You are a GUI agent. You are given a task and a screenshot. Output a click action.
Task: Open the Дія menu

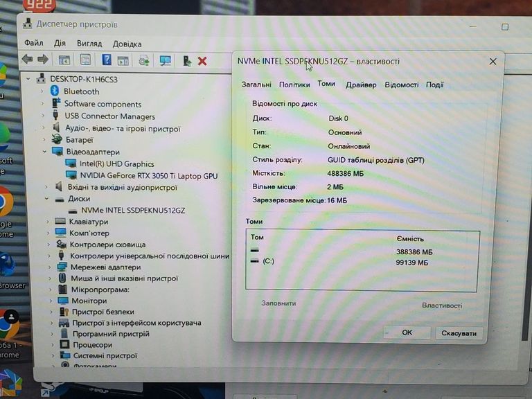(60, 44)
